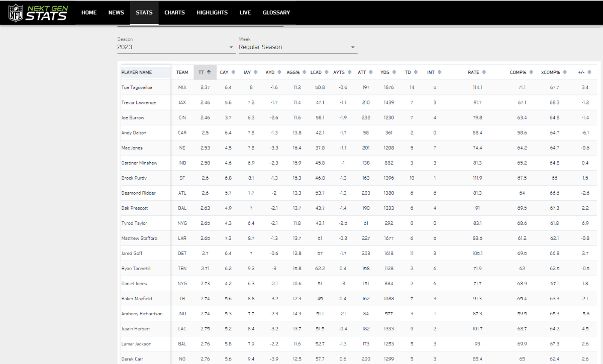
Task: Sort table by TT column arrows
Action: click(209, 72)
